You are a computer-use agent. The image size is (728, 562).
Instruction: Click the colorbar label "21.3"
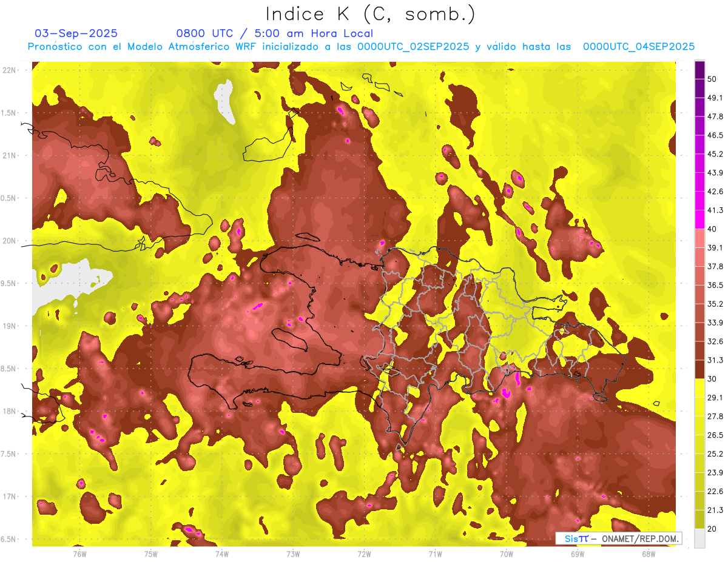[x=715, y=510]
